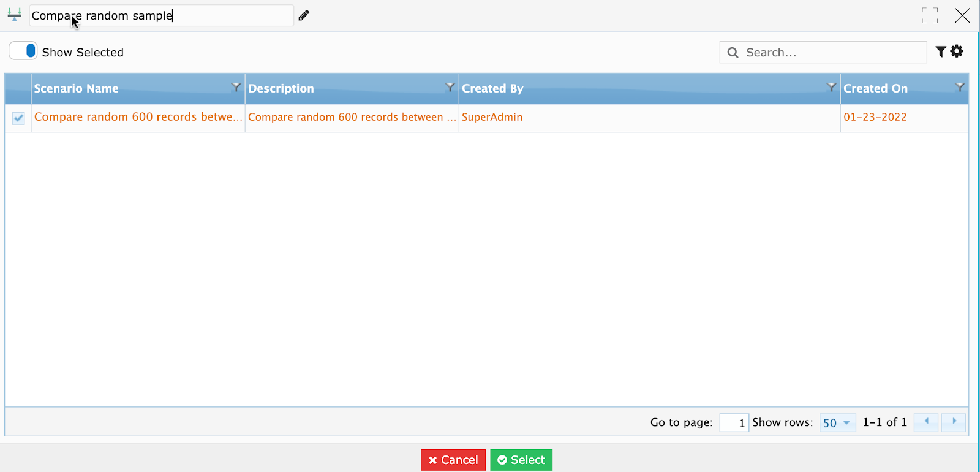Click the scenario icon left of the title field
Viewport: 980px width, 472px height.
15,15
